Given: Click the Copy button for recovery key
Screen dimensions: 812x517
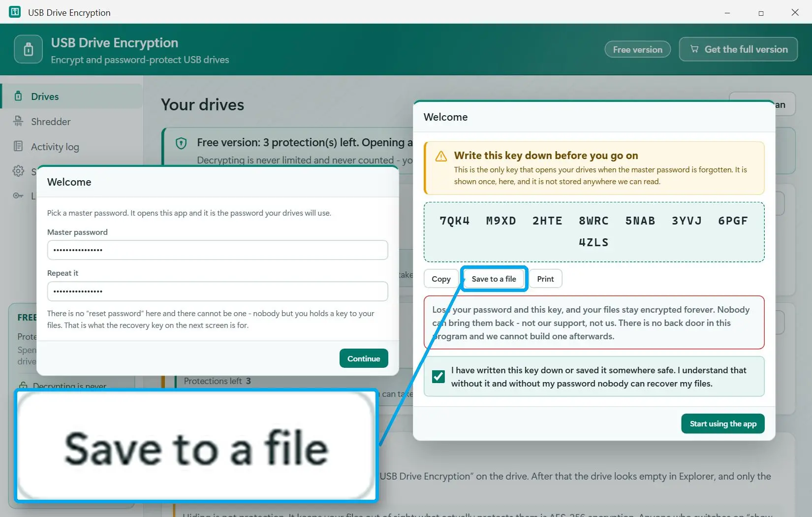Looking at the screenshot, I should (x=441, y=279).
